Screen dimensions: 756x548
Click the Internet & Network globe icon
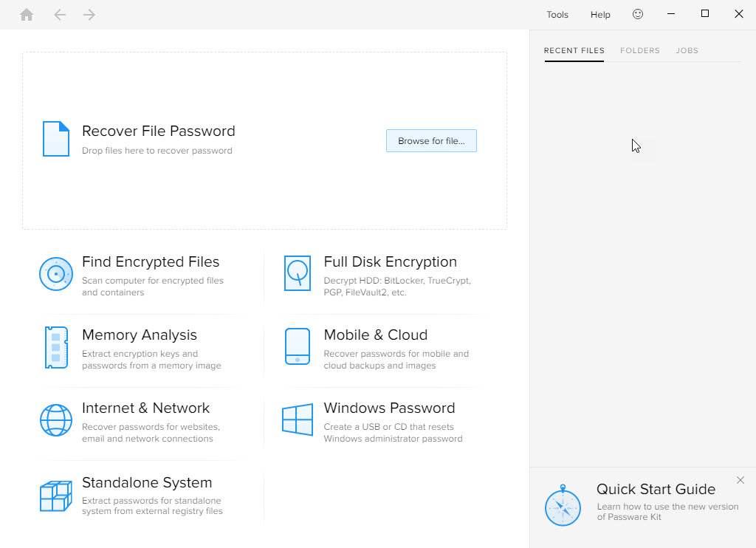pyautogui.click(x=56, y=420)
